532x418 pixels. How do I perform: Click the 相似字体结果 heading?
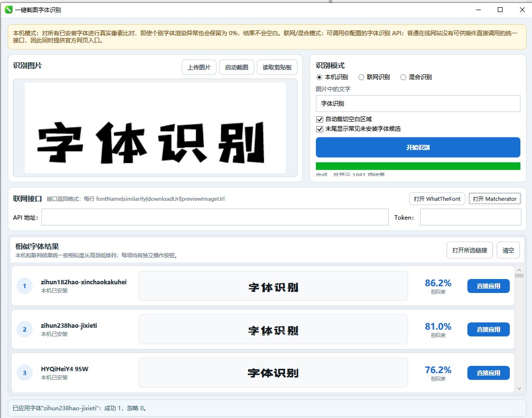coord(37,247)
